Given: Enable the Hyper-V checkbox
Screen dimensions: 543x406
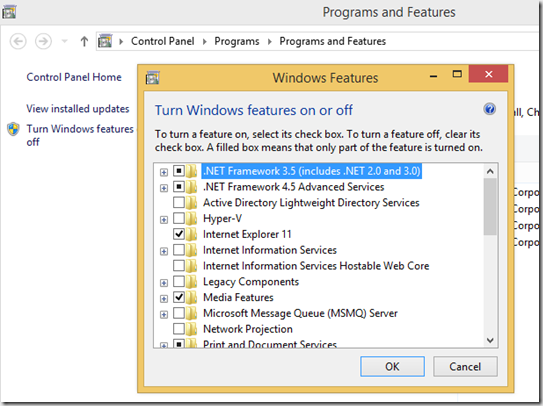Looking at the screenshot, I should pos(179,218).
